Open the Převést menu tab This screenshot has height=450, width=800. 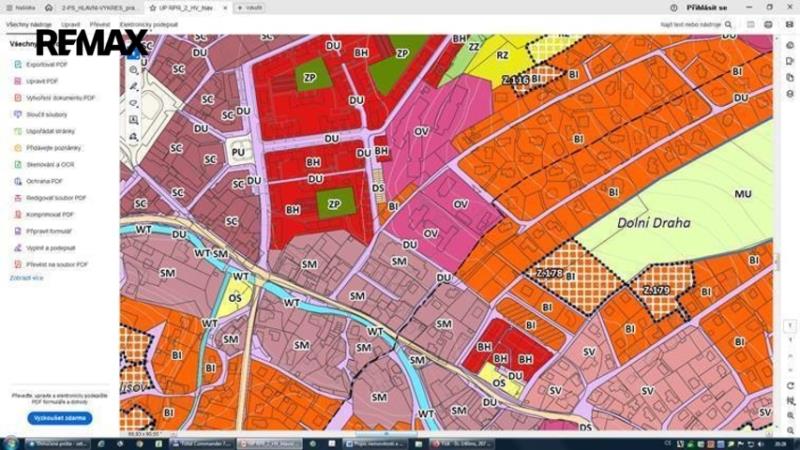tap(100, 22)
